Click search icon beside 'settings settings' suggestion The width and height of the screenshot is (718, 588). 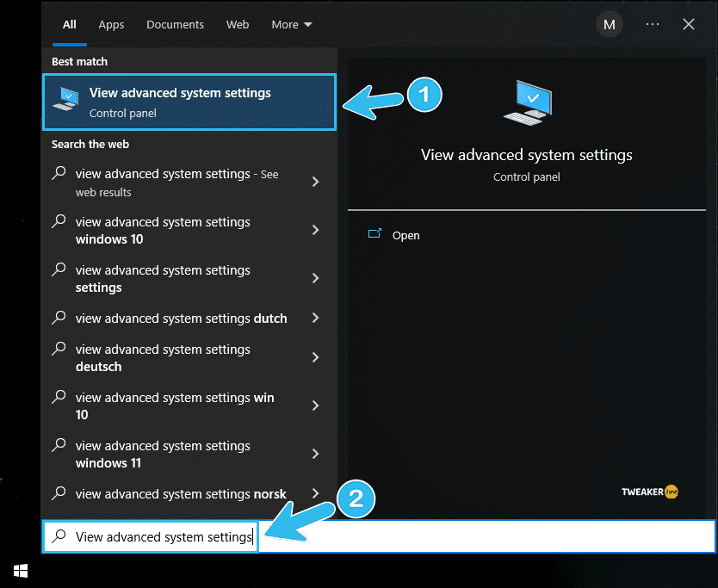pos(59,269)
